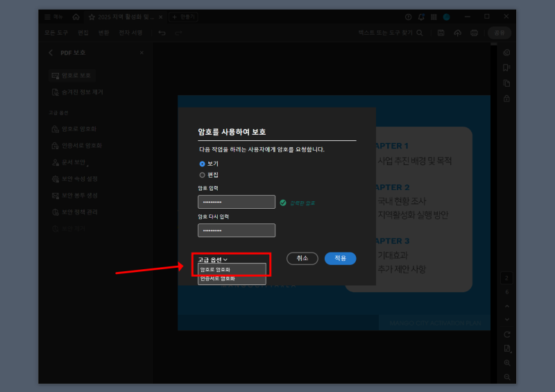The width and height of the screenshot is (555, 392).
Task: Click the current page number 2 box
Action: point(507,278)
